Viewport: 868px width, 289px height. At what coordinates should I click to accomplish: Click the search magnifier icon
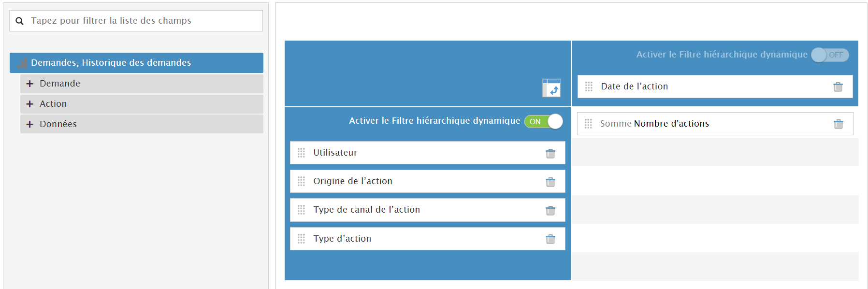coord(20,21)
